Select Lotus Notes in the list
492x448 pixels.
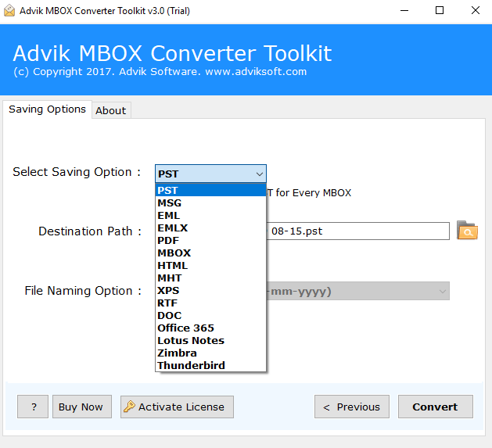(210, 340)
